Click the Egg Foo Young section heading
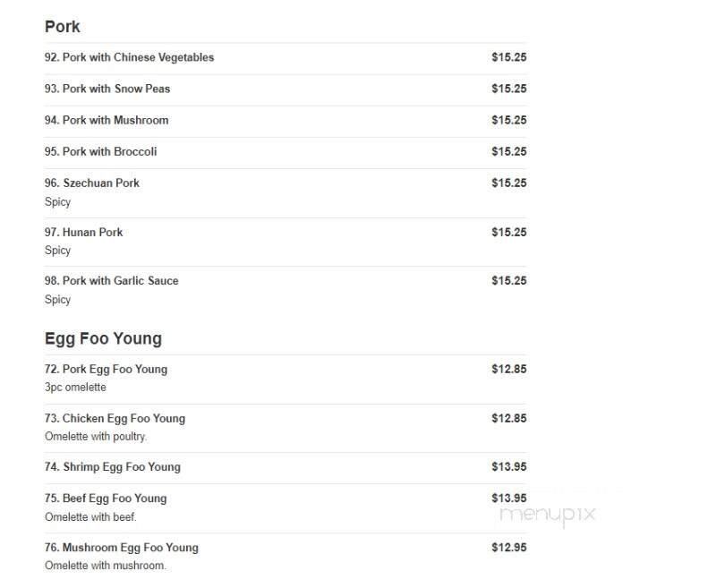Image resolution: width=708 pixels, height=588 pixels. click(x=103, y=339)
